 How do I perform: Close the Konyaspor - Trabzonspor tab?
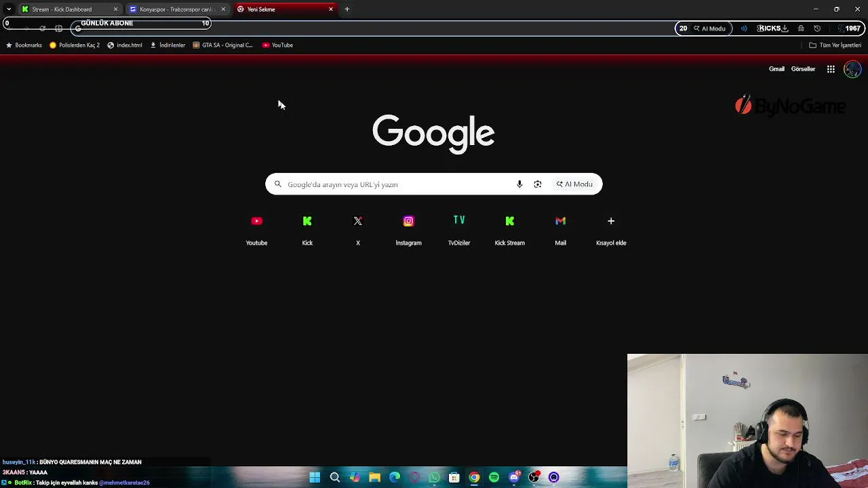[223, 9]
